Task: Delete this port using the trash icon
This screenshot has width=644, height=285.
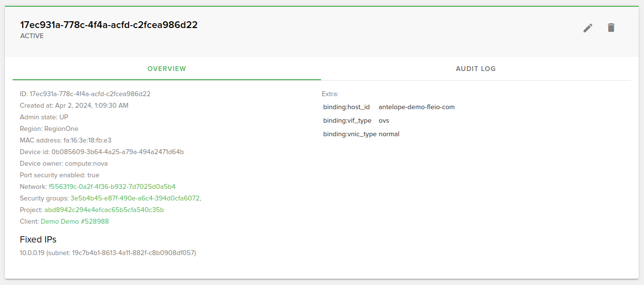Action: click(611, 28)
